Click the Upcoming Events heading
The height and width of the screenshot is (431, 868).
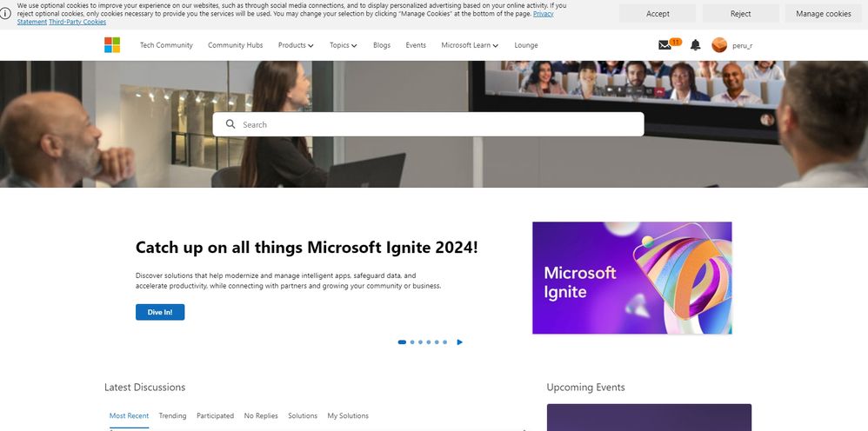(x=585, y=388)
